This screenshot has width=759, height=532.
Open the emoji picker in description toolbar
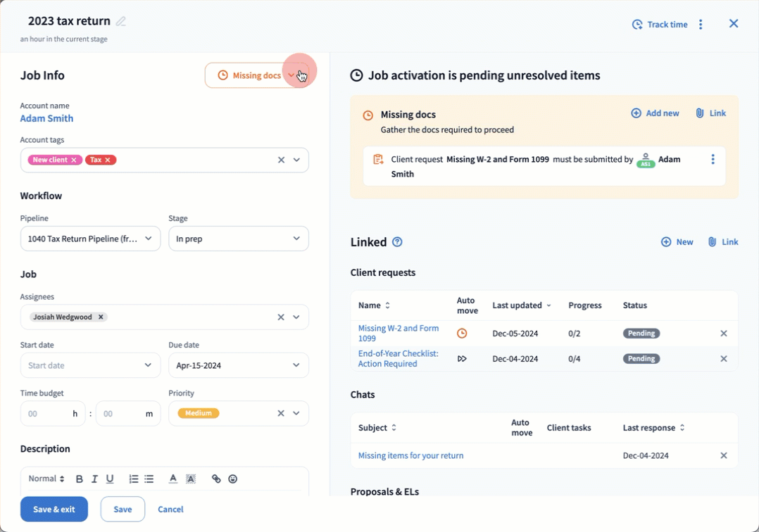[232, 479]
